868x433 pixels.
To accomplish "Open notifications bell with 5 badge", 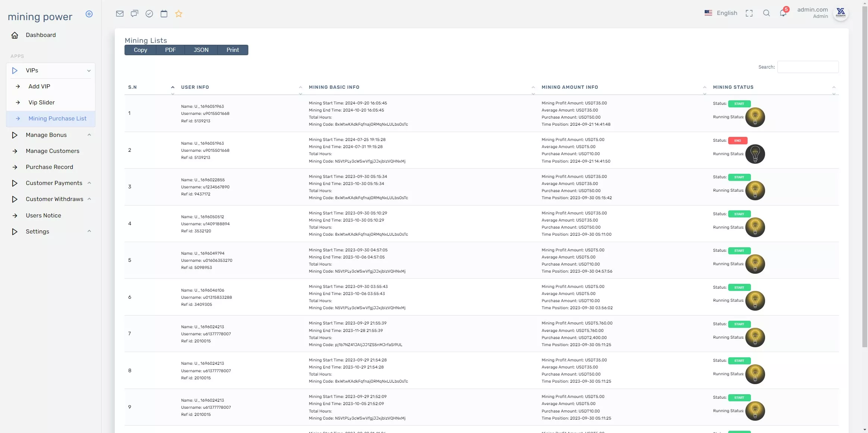I will [x=783, y=13].
